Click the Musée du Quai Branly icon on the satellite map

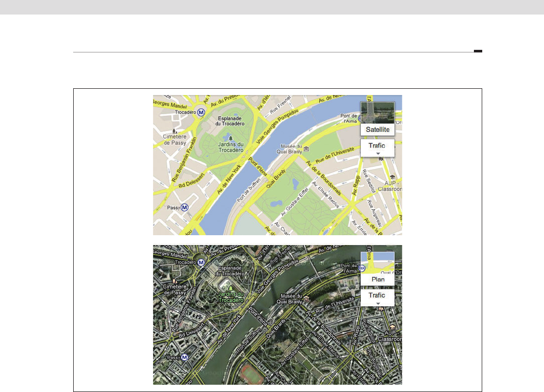pyautogui.click(x=306, y=299)
